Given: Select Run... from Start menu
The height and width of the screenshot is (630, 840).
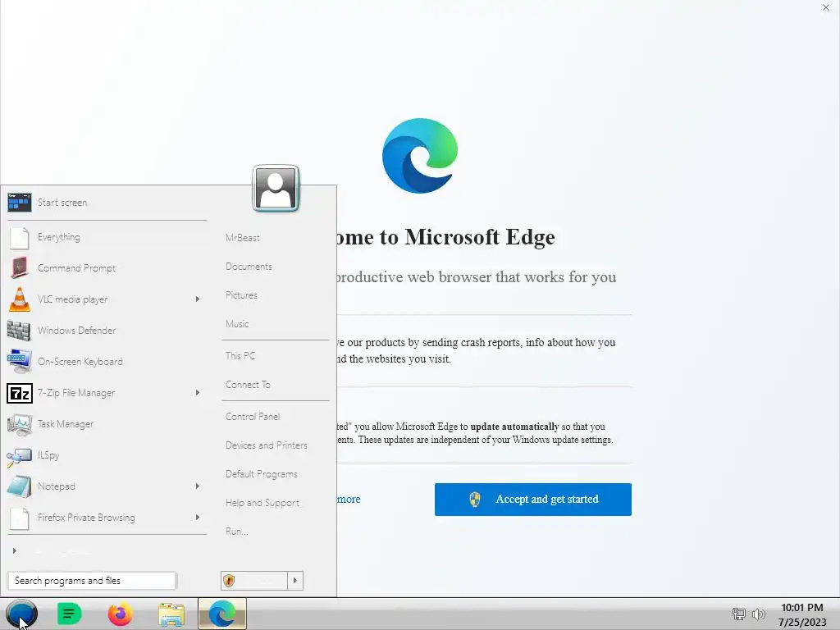Looking at the screenshot, I should click(236, 532).
